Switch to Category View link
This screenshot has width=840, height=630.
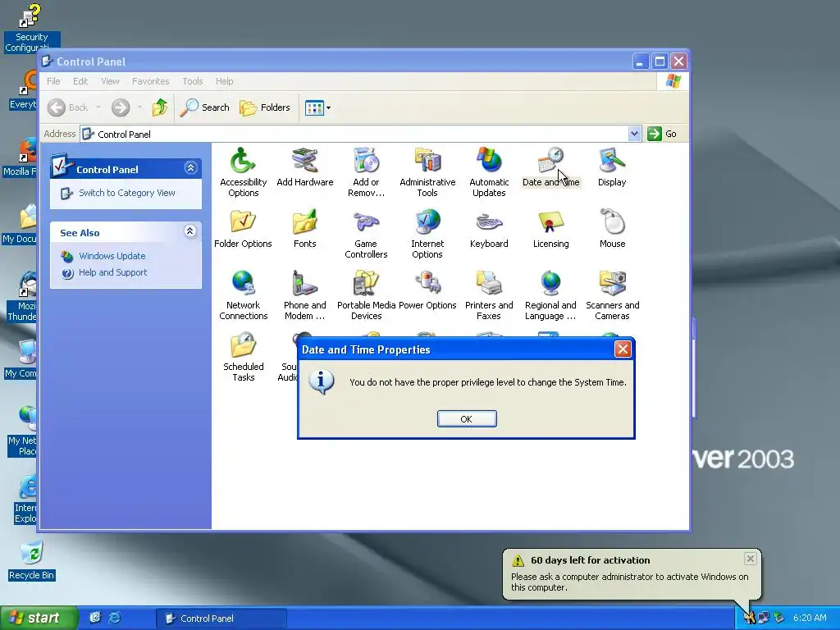pyautogui.click(x=127, y=193)
